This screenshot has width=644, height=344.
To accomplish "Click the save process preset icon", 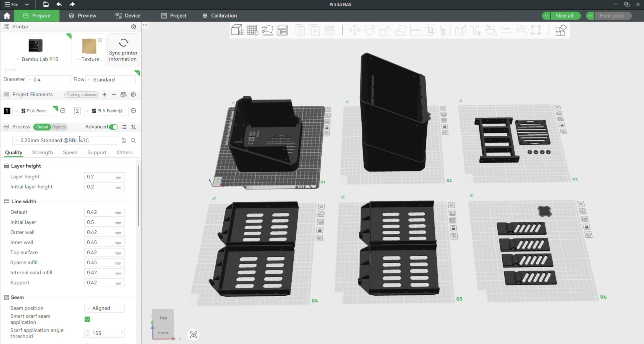I will point(124,140).
